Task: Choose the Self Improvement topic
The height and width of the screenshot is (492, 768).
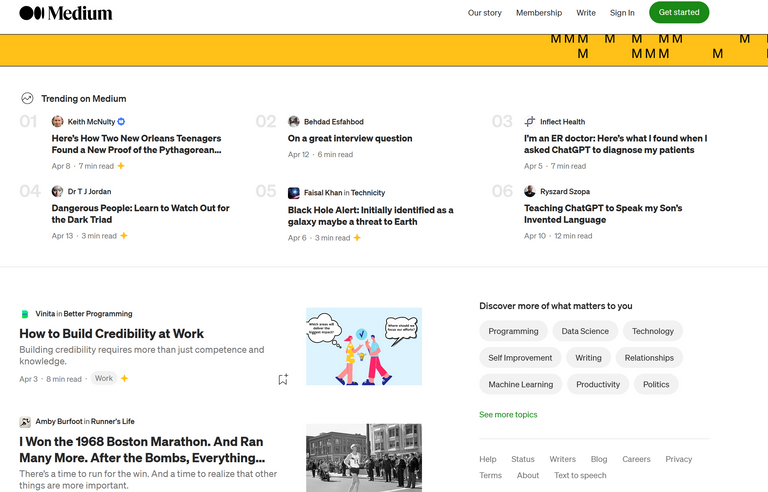Action: coord(520,358)
